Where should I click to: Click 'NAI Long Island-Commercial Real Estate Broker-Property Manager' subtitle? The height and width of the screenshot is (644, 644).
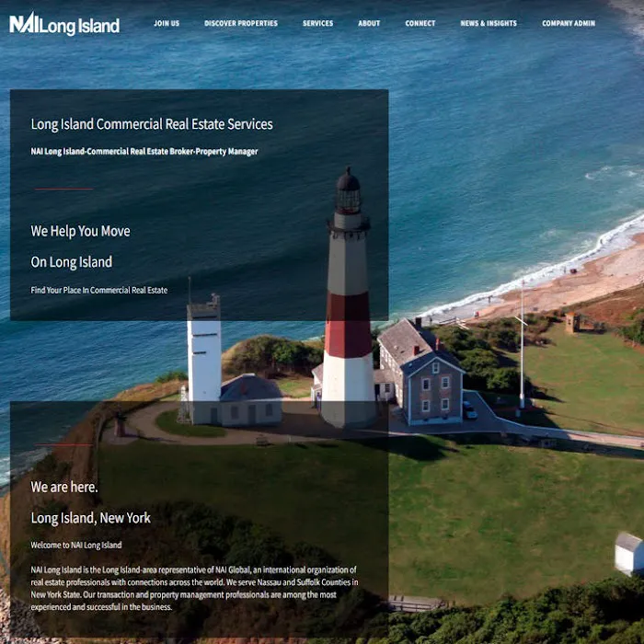click(x=144, y=151)
